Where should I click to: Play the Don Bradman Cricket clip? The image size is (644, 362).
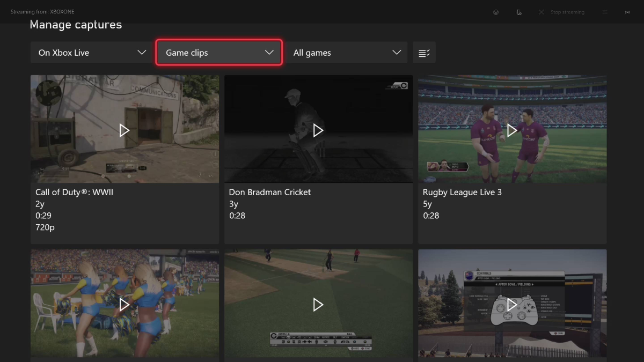pos(318,130)
